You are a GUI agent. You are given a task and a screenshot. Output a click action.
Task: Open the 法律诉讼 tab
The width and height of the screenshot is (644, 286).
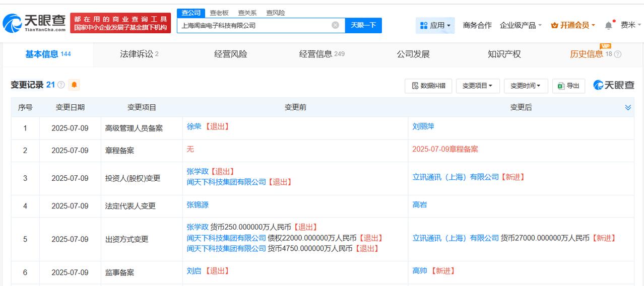[139, 54]
